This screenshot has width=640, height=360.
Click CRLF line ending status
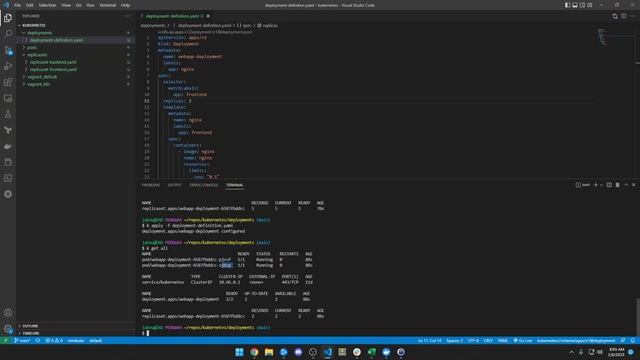(488, 340)
